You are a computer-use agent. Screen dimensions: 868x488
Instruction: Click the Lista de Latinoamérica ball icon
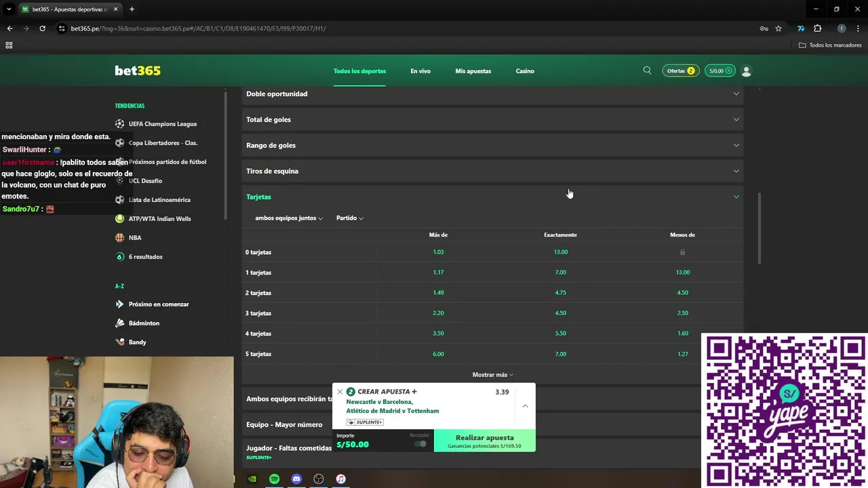tap(120, 200)
